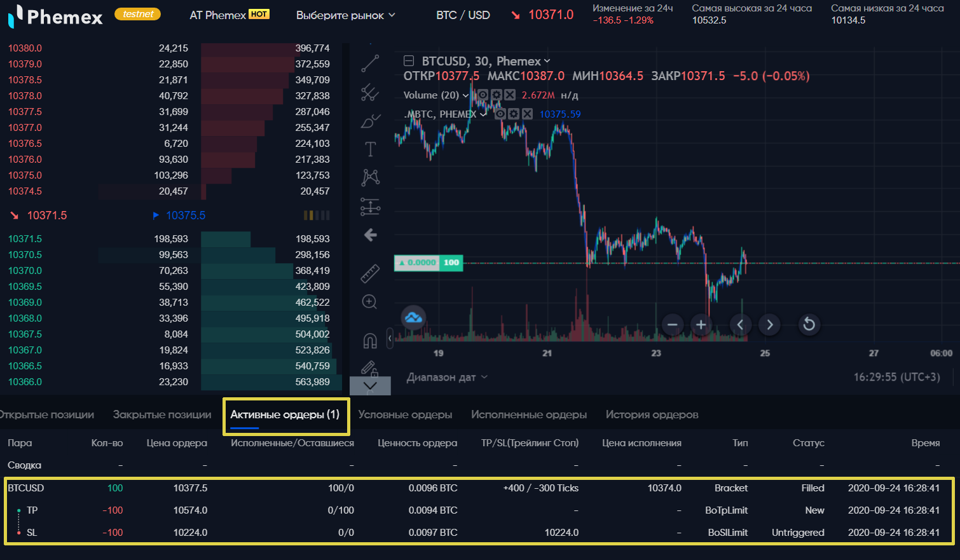Switch to Закрытые позиции tab
The image size is (960, 560).
(162, 414)
